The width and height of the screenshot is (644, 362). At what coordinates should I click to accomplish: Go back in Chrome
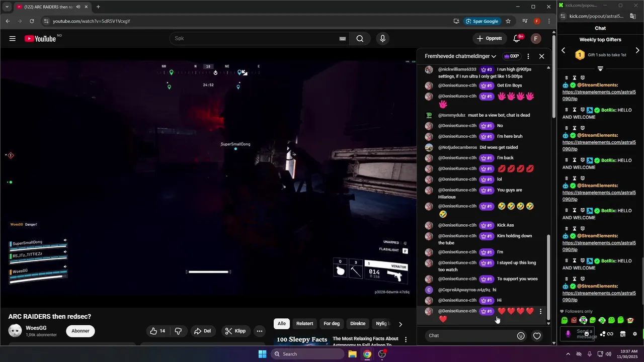pyautogui.click(x=8, y=21)
